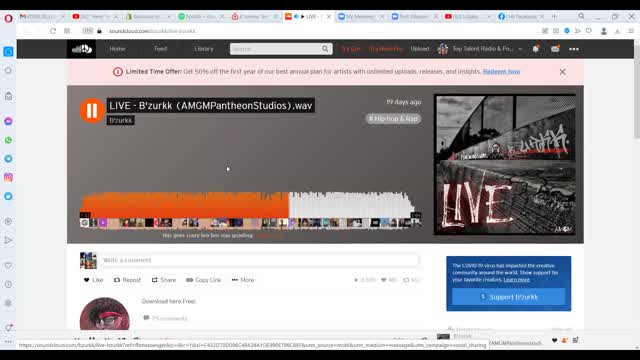Open Instagram in the Opera sidebar

[8, 178]
